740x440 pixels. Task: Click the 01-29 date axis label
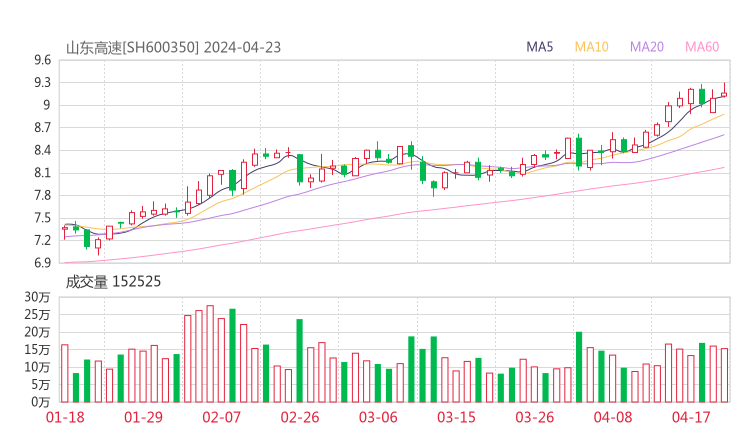click(143, 417)
